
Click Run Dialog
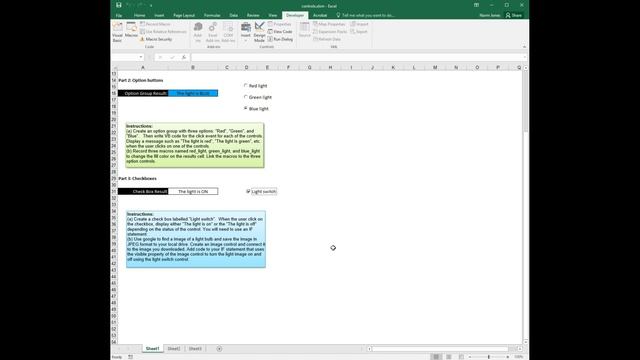(280, 39)
